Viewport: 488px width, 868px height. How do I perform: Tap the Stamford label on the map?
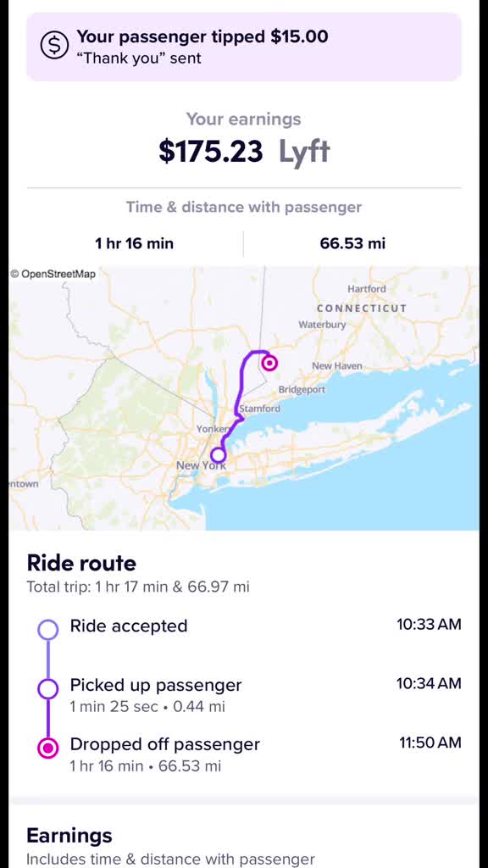259,409
